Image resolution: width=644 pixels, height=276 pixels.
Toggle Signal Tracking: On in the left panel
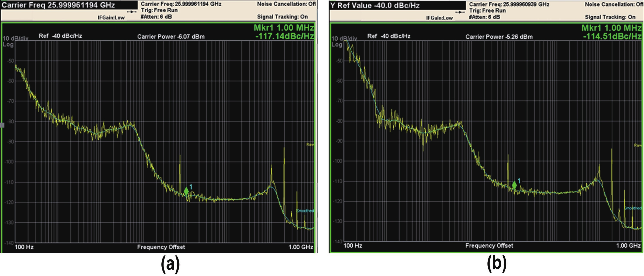(282, 17)
